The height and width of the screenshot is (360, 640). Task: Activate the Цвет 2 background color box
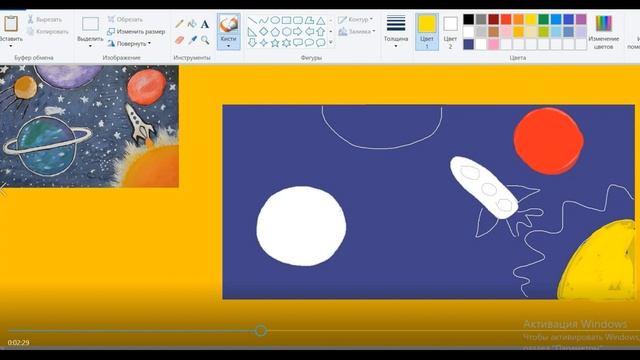coord(450,32)
